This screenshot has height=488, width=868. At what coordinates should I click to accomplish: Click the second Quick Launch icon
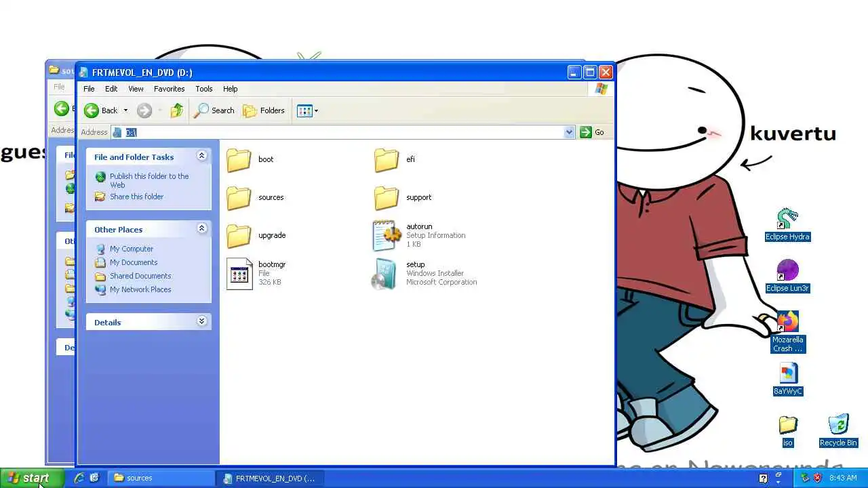pyautogui.click(x=94, y=478)
